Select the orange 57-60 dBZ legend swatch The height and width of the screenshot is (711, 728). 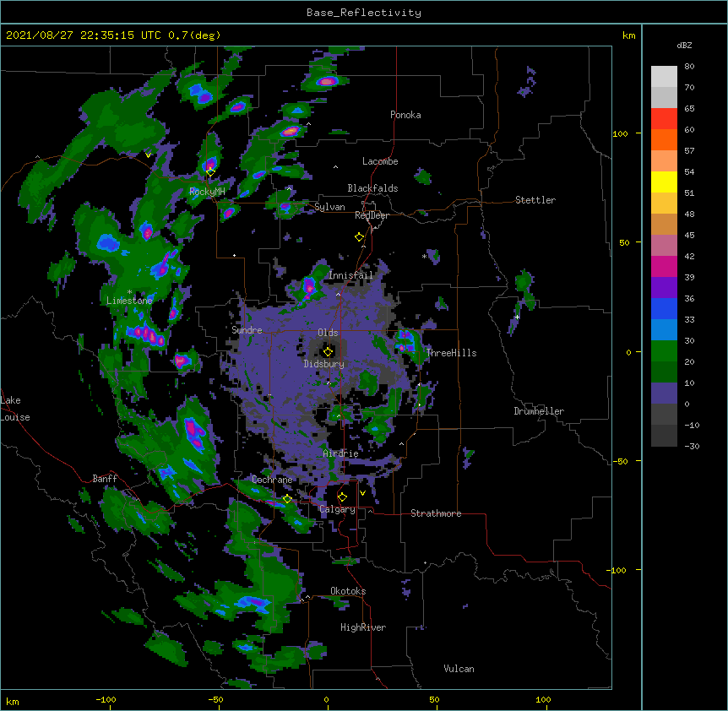coord(664,139)
